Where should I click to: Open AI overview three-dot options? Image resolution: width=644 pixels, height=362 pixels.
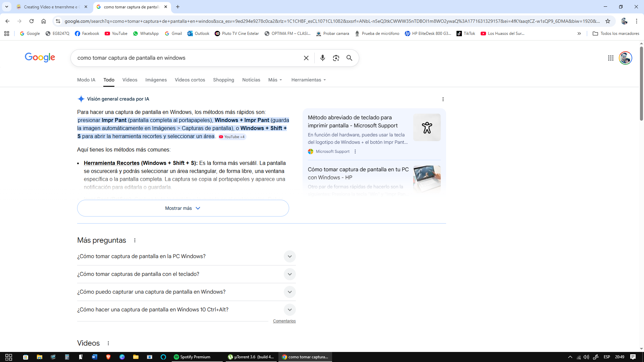[443, 99]
